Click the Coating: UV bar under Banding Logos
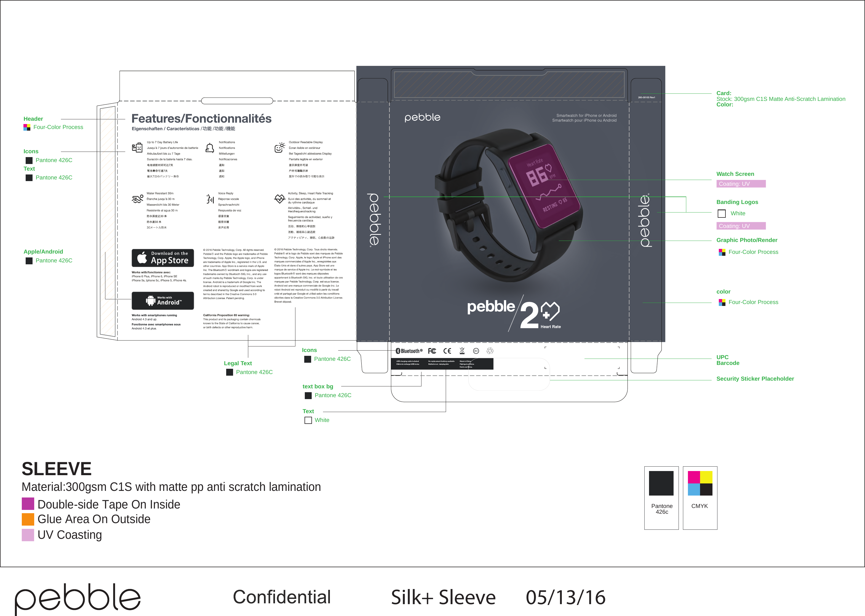Viewport: 865px width, 616px height. tap(741, 226)
